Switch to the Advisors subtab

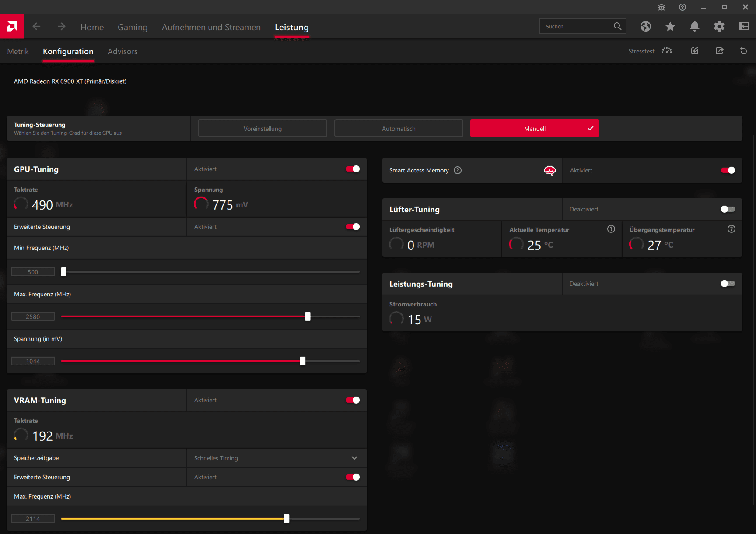click(x=122, y=51)
